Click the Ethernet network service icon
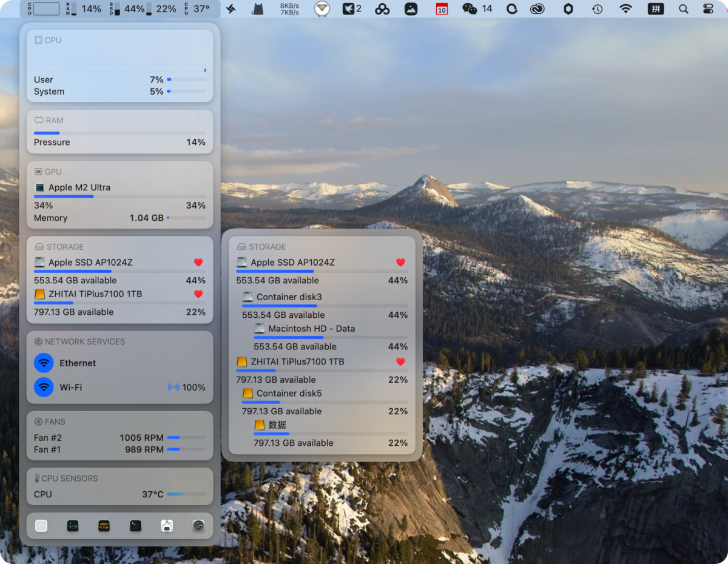The height and width of the screenshot is (564, 728). pyautogui.click(x=44, y=363)
